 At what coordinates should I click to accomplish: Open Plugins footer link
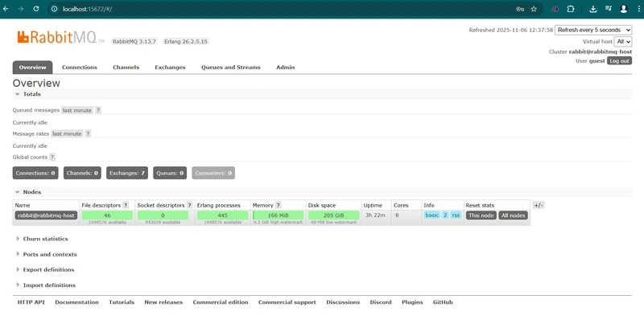click(412, 302)
